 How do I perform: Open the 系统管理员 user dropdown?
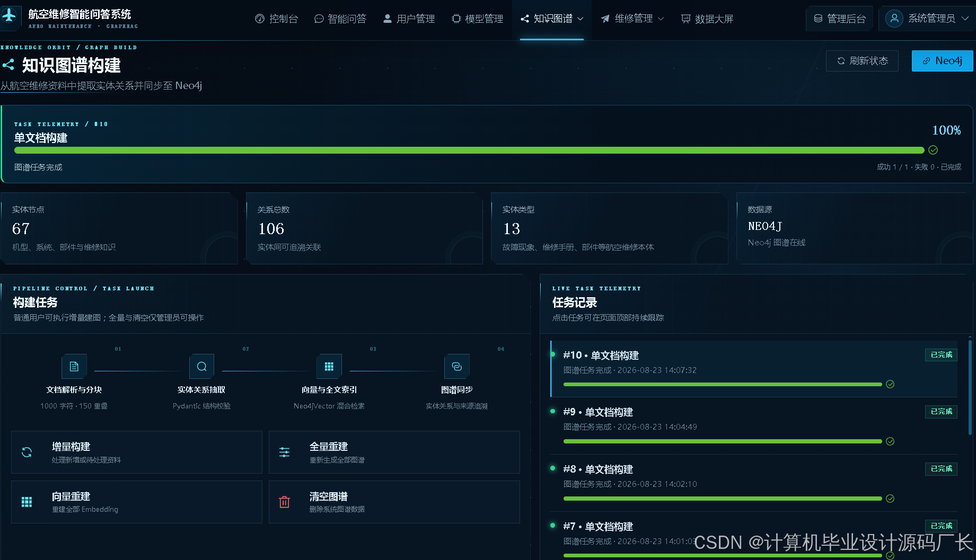point(927,19)
